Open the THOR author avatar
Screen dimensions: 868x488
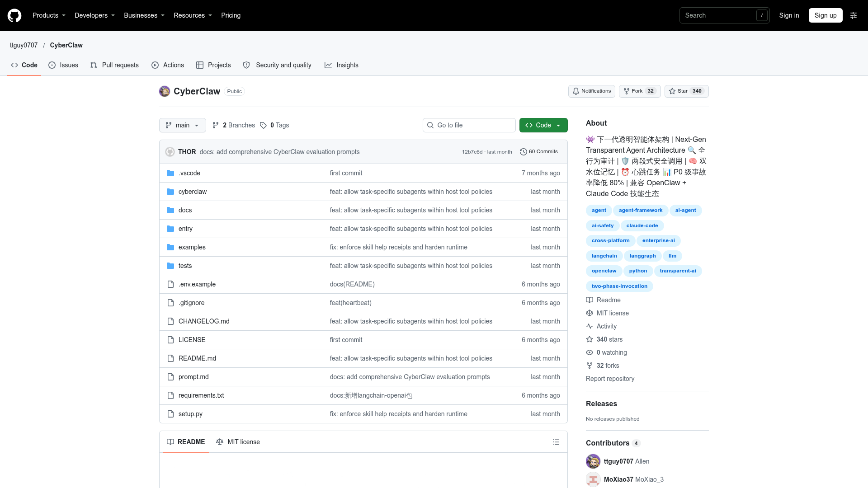pyautogui.click(x=170, y=152)
